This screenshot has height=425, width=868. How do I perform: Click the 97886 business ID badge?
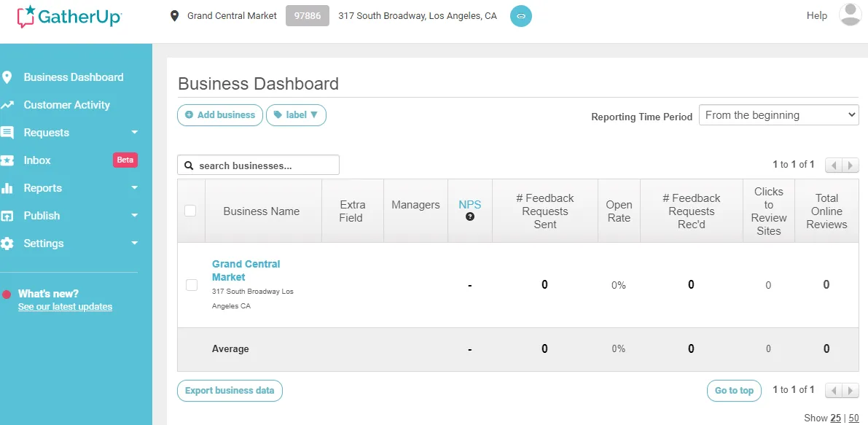coord(307,16)
